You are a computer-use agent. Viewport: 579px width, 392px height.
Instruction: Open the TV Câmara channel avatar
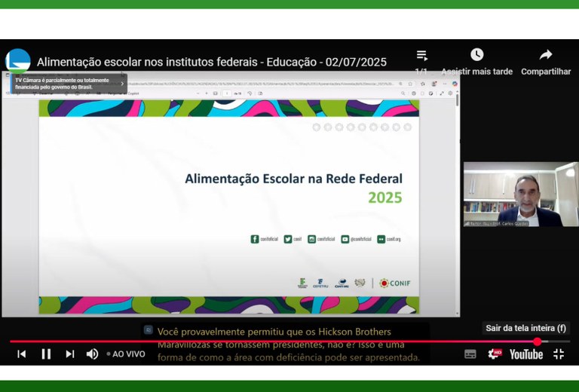pyautogui.click(x=18, y=60)
